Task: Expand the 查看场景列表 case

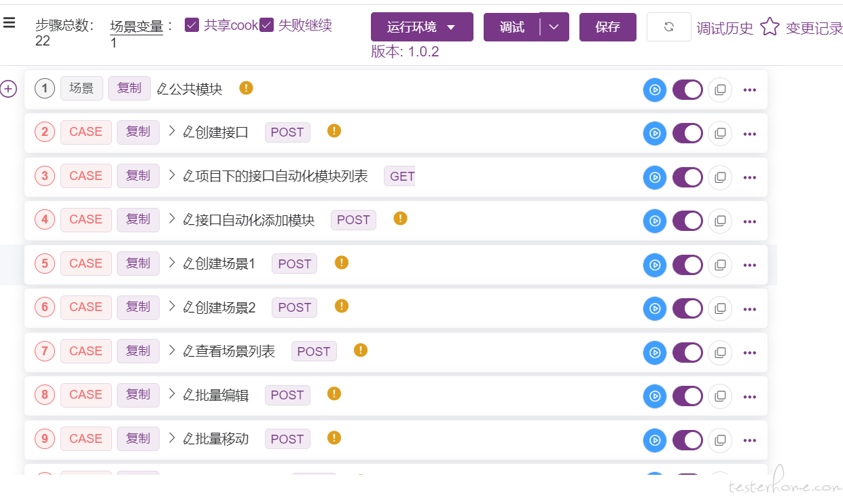Action: click(172, 350)
